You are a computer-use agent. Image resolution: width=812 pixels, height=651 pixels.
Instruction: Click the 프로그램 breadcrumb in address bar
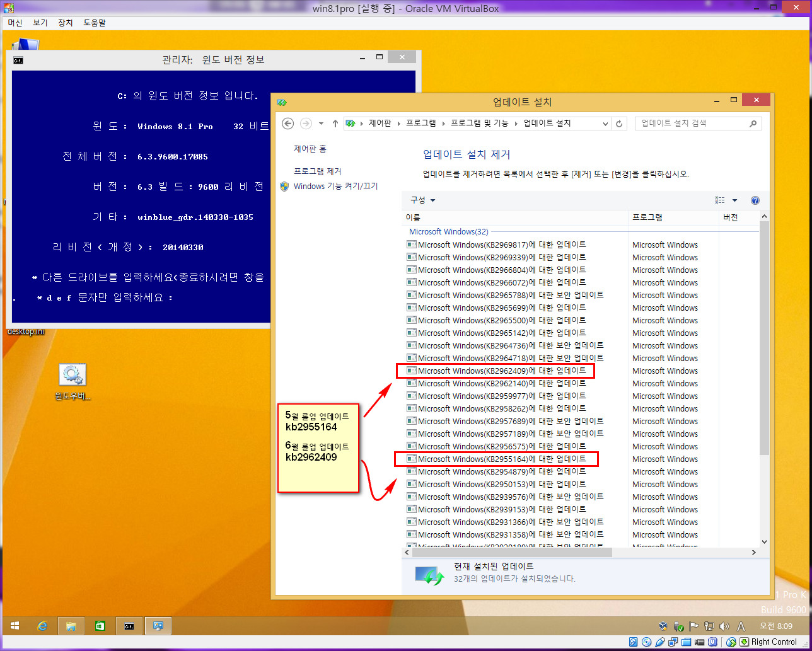coord(421,124)
